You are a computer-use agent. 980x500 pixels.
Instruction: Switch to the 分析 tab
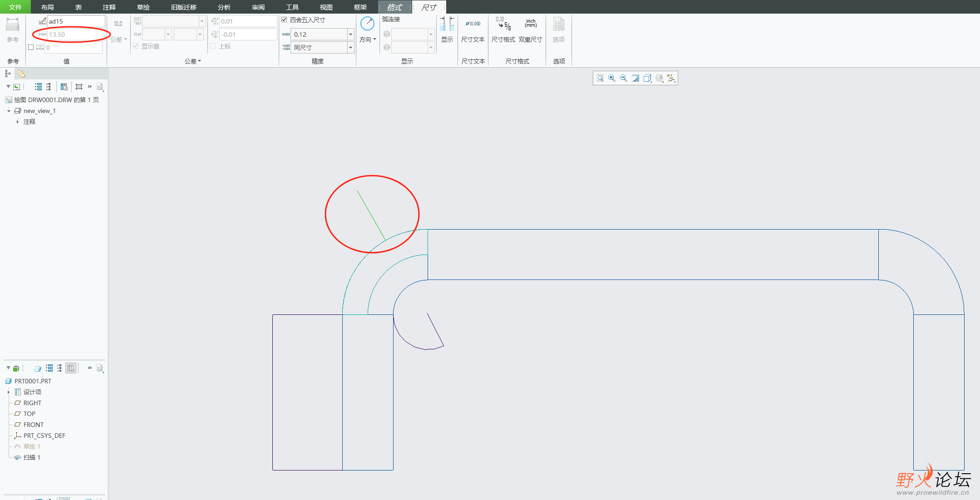click(x=224, y=7)
